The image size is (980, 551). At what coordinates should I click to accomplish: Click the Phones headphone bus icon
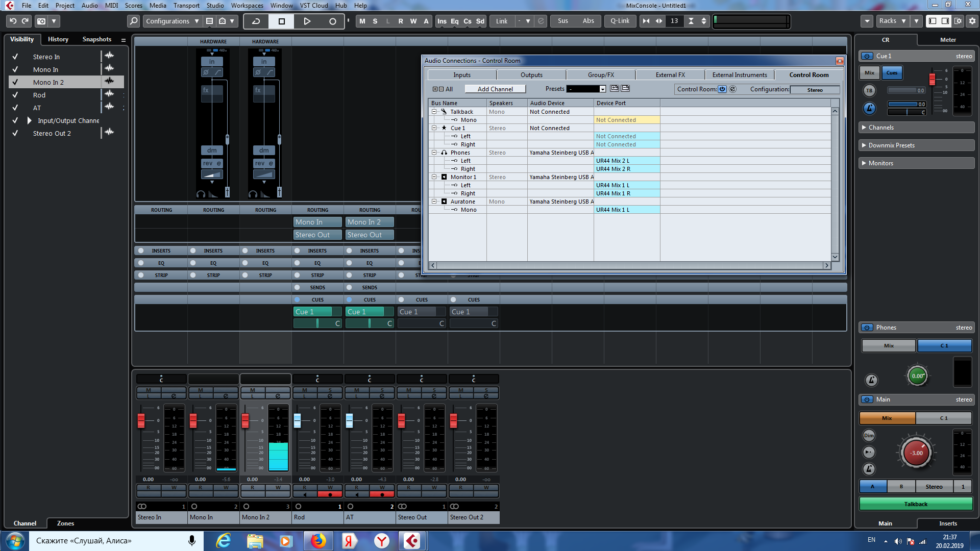(444, 153)
